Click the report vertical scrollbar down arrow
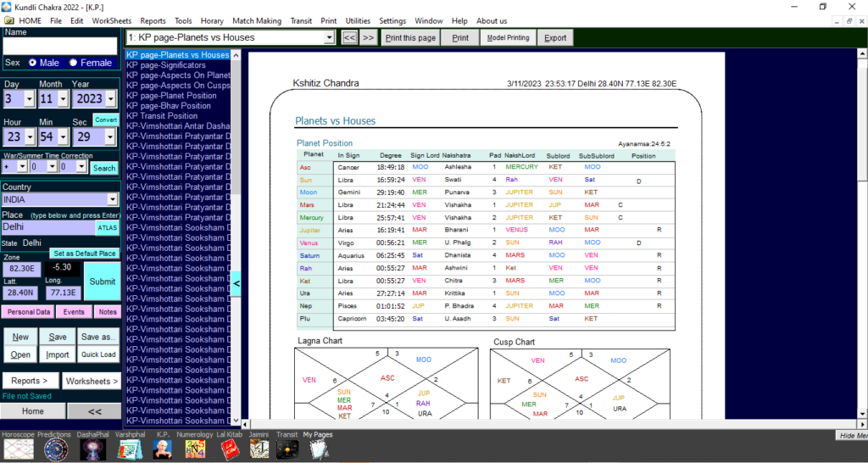This screenshot has width=868, height=463. coord(862,413)
